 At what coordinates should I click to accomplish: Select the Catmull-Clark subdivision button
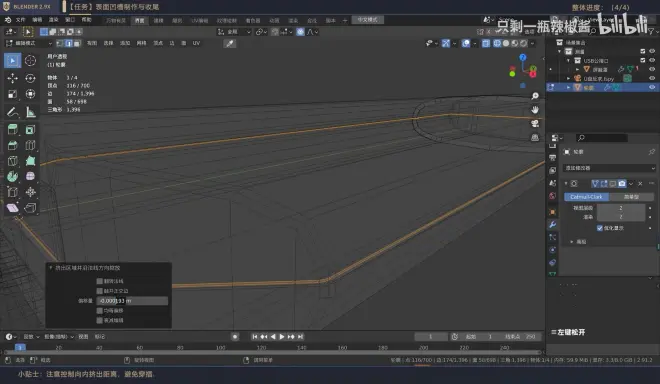[586, 197]
